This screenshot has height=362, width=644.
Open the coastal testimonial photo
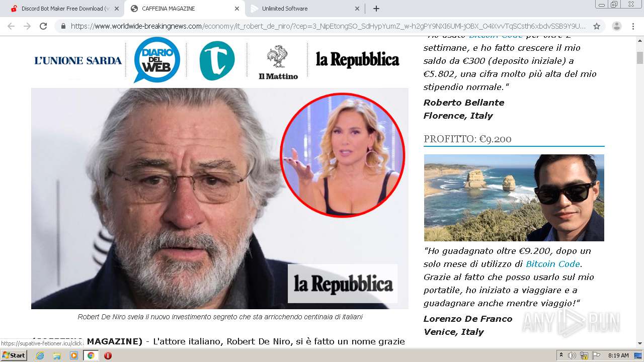pos(514,198)
